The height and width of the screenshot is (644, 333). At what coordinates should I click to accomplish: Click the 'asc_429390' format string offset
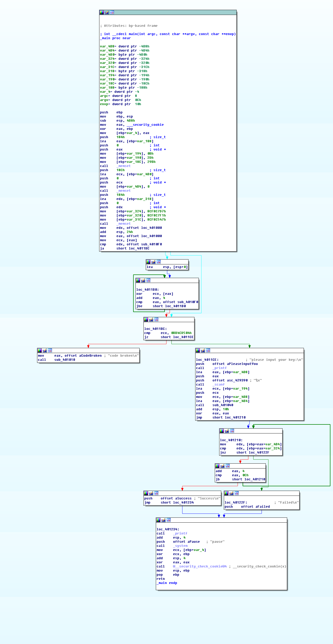tap(237, 380)
